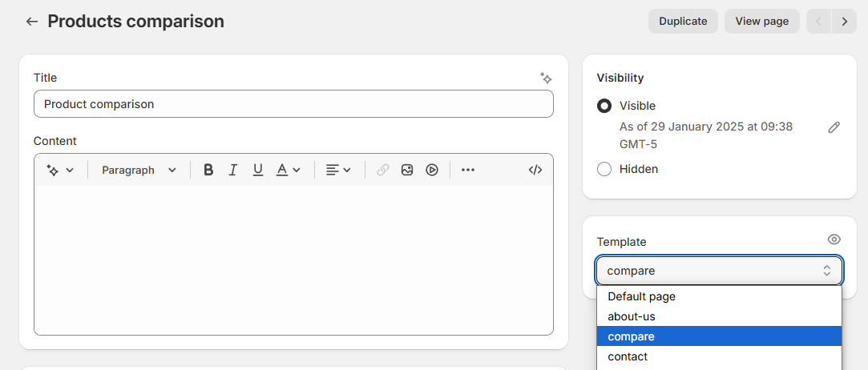Toggle bold text formatting

point(208,170)
